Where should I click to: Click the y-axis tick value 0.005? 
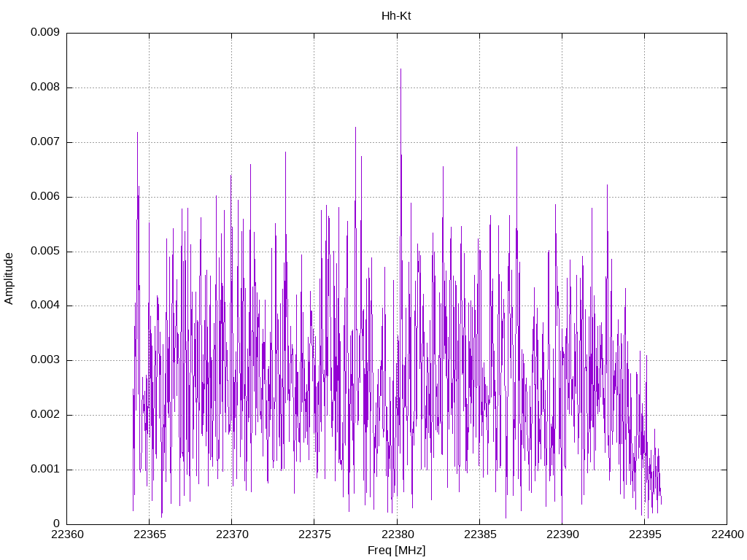(45, 251)
